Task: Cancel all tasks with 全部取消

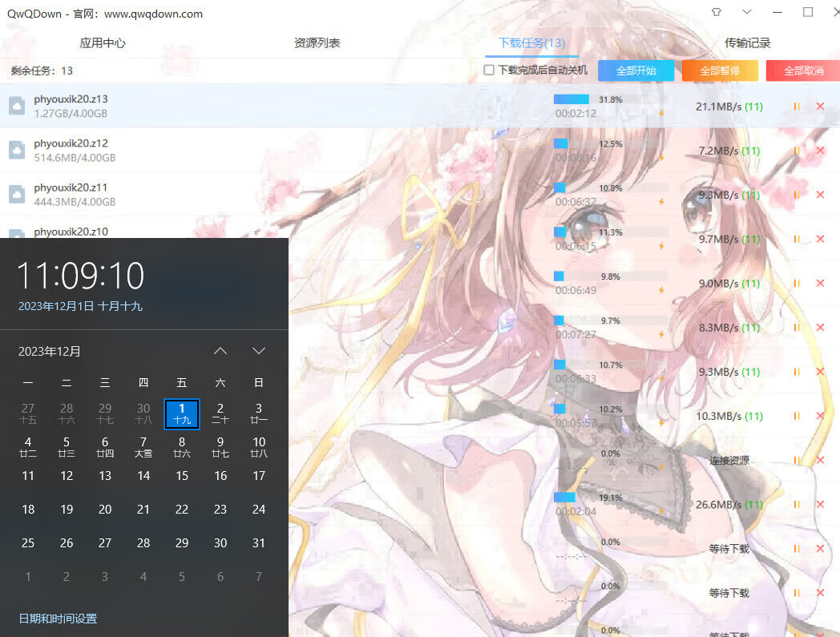Action: pos(804,71)
